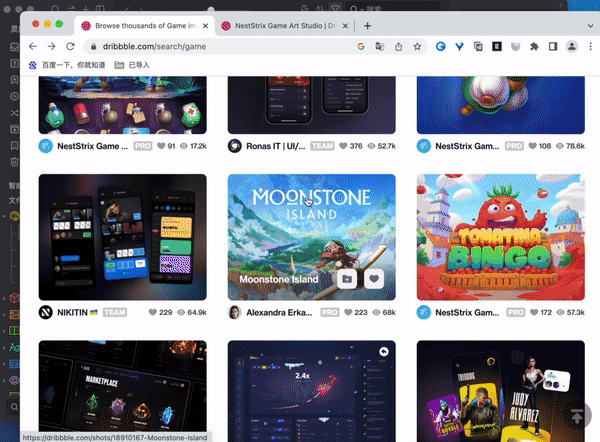The height and width of the screenshot is (442, 600).
Task: Open Chrome's three-dot menu
Action: click(590, 47)
